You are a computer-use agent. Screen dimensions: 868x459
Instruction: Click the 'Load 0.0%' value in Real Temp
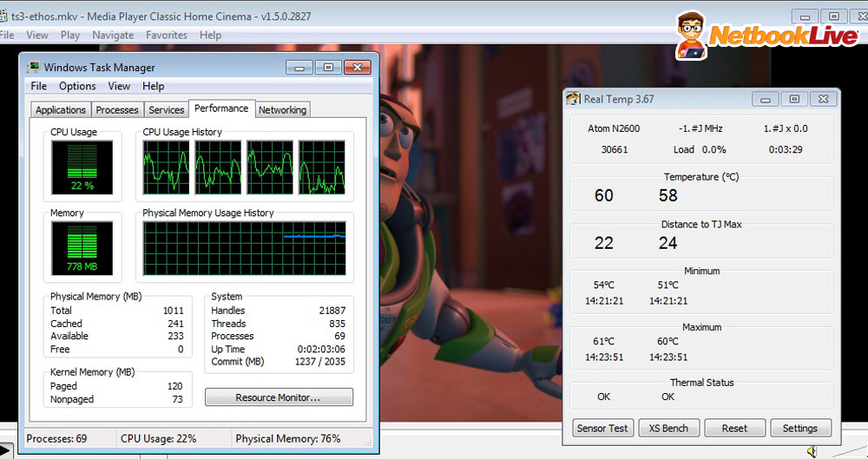[700, 149]
